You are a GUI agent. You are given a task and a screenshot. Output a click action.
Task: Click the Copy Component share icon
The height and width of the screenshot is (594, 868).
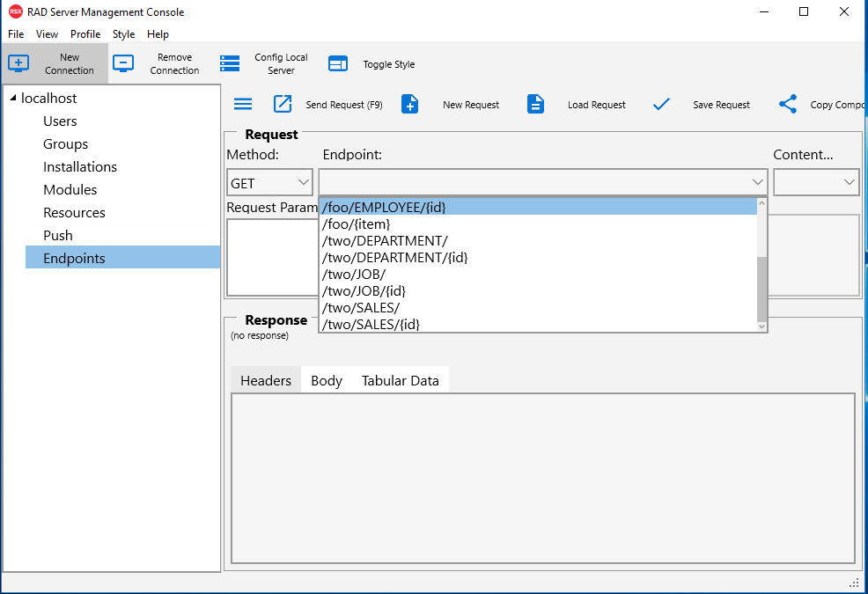coord(788,104)
